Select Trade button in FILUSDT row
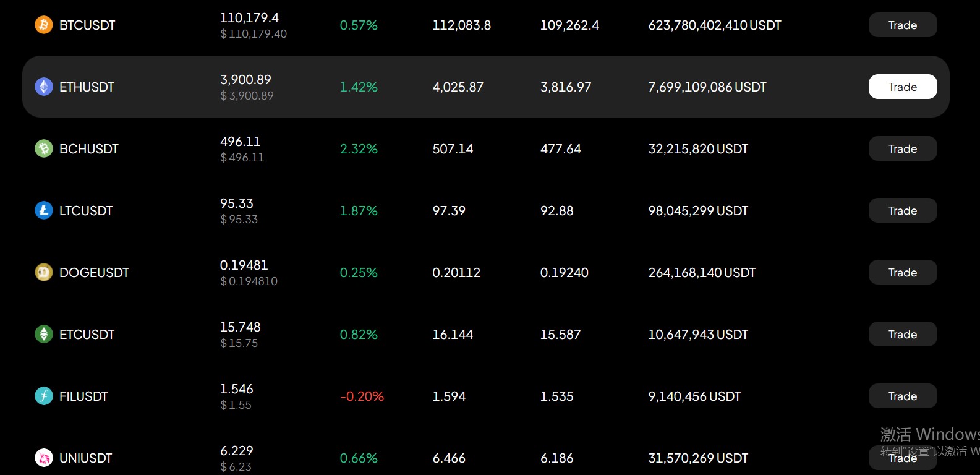This screenshot has width=980, height=475. tap(902, 396)
